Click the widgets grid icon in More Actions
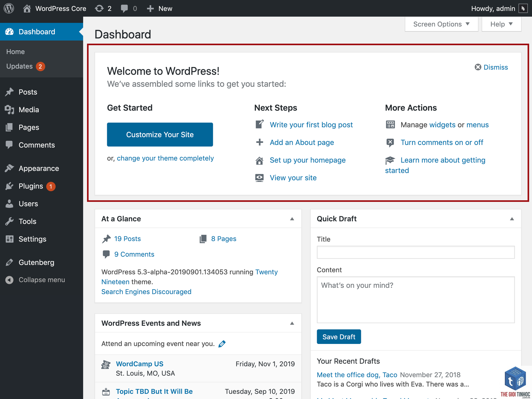Viewport: 532px width, 399px height. tap(390, 124)
